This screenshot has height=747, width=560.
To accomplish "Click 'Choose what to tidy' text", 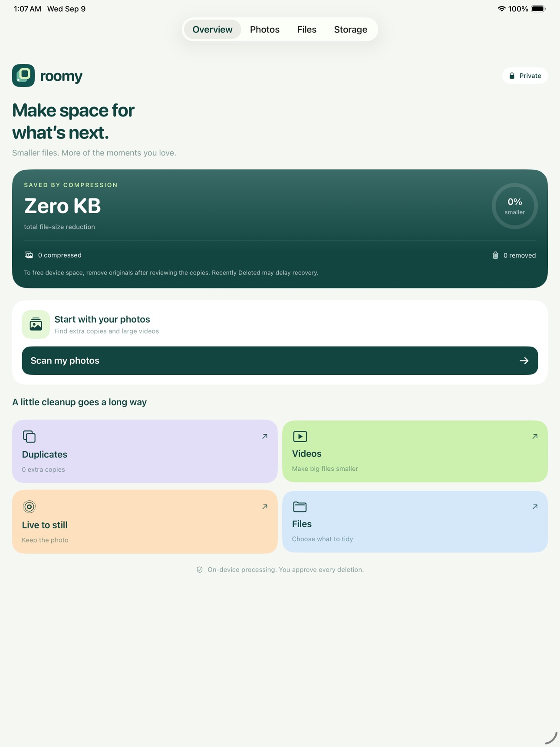I will pos(323,539).
